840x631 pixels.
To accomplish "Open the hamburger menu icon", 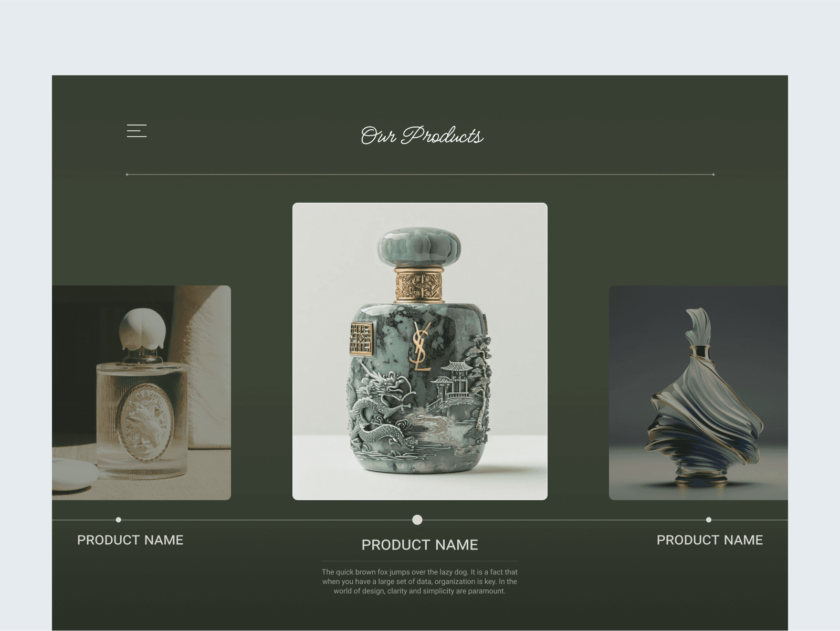I will [x=136, y=131].
